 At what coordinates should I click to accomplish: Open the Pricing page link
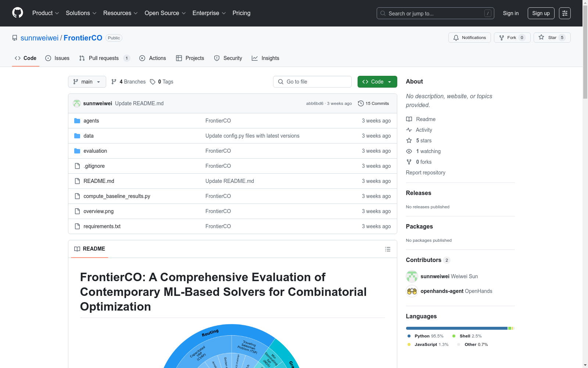tap(241, 13)
